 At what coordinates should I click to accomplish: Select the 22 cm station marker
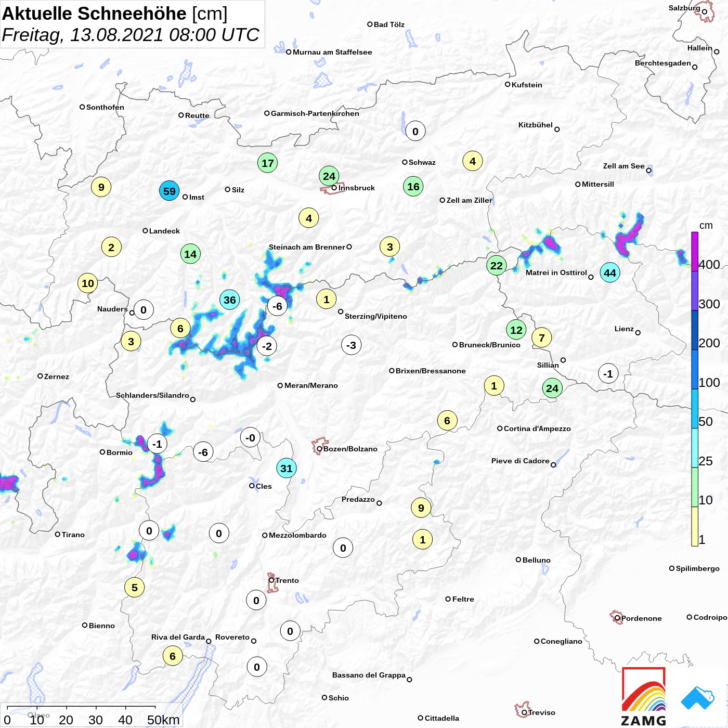click(497, 265)
